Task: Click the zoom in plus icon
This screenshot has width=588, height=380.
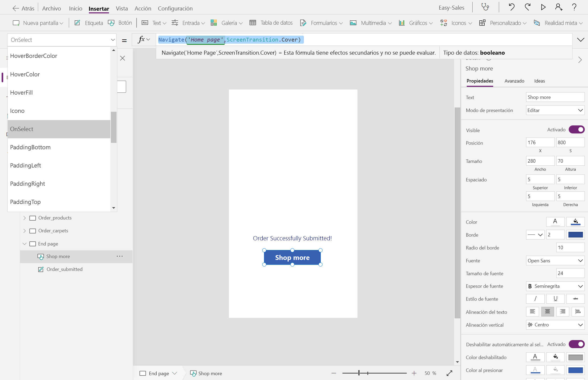Action: 414,373
